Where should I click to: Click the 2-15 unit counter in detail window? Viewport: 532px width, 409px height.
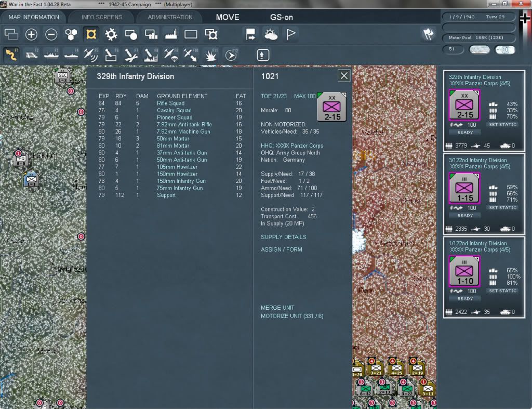[x=331, y=107]
